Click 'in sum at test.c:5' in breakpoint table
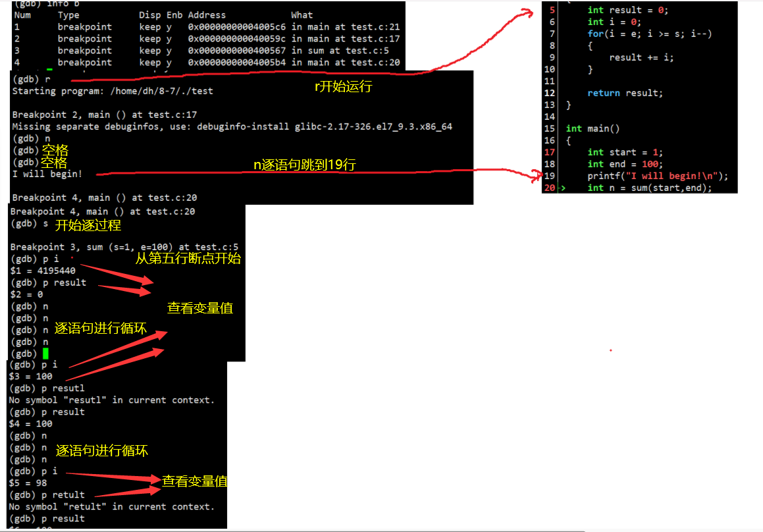This screenshot has width=763, height=532. pos(340,51)
